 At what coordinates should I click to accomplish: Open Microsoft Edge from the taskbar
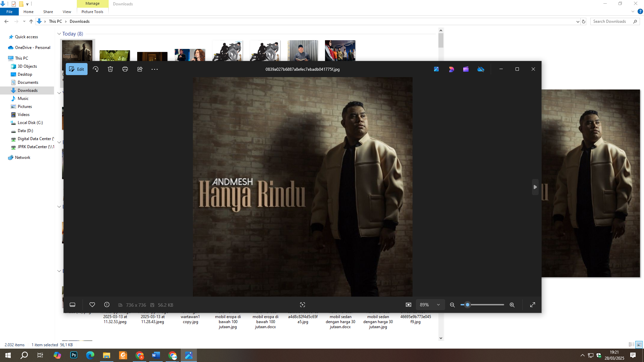90,355
